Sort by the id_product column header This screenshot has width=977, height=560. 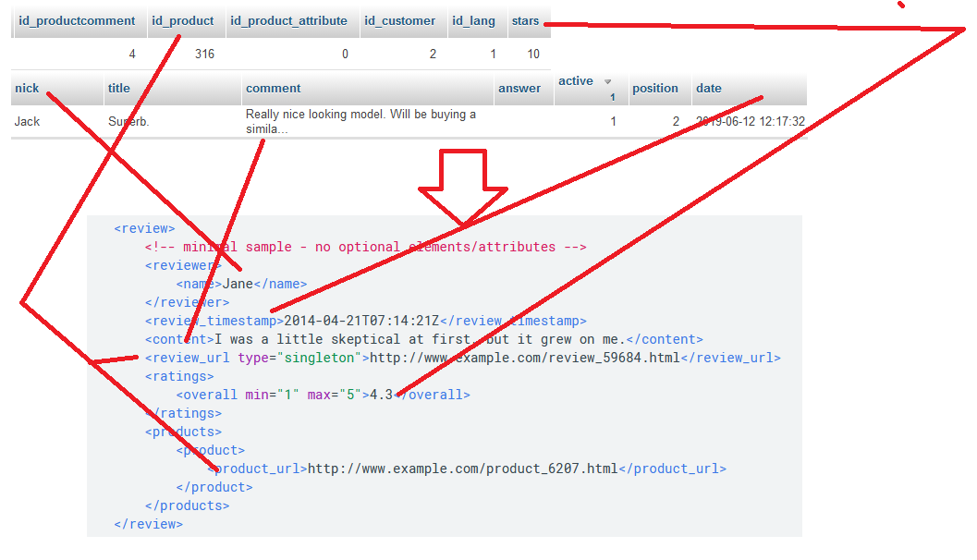point(183,21)
